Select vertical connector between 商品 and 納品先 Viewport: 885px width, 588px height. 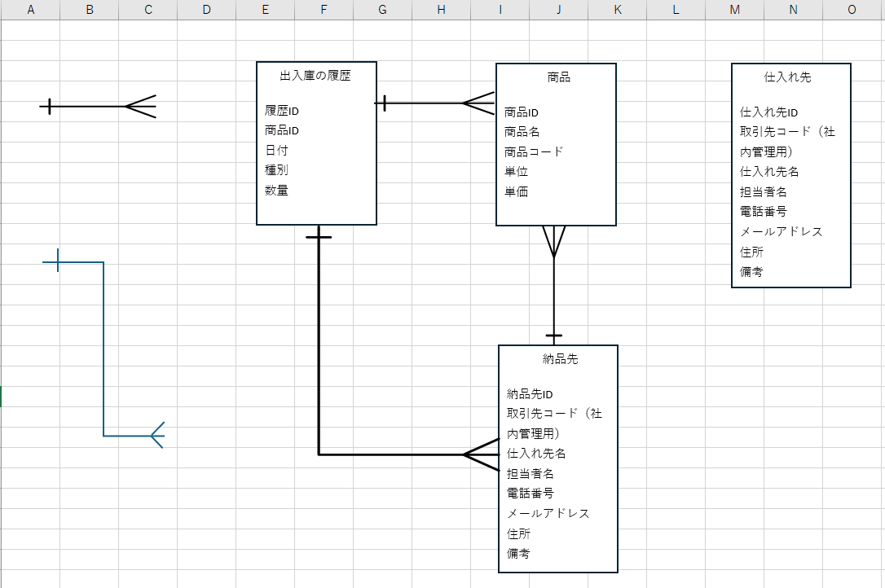(x=553, y=293)
